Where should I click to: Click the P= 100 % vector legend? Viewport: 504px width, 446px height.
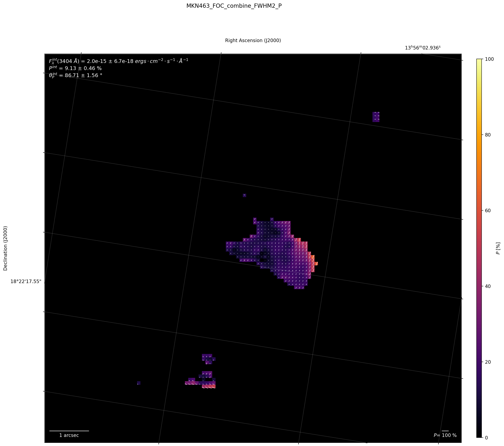pyautogui.click(x=445, y=435)
